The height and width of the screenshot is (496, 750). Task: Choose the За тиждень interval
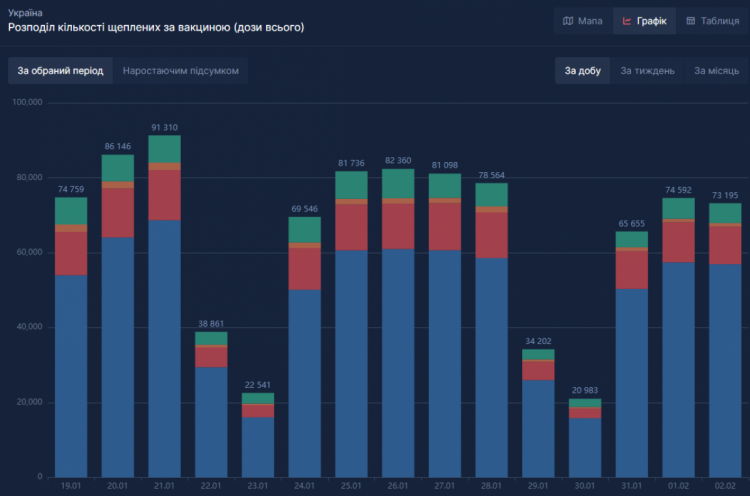(647, 71)
